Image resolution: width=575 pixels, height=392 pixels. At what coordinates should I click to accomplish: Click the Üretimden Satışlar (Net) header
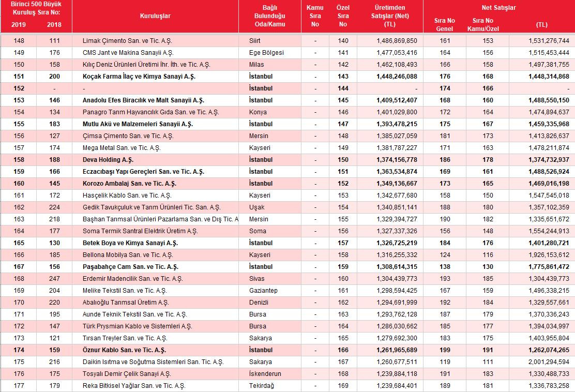[390, 16]
